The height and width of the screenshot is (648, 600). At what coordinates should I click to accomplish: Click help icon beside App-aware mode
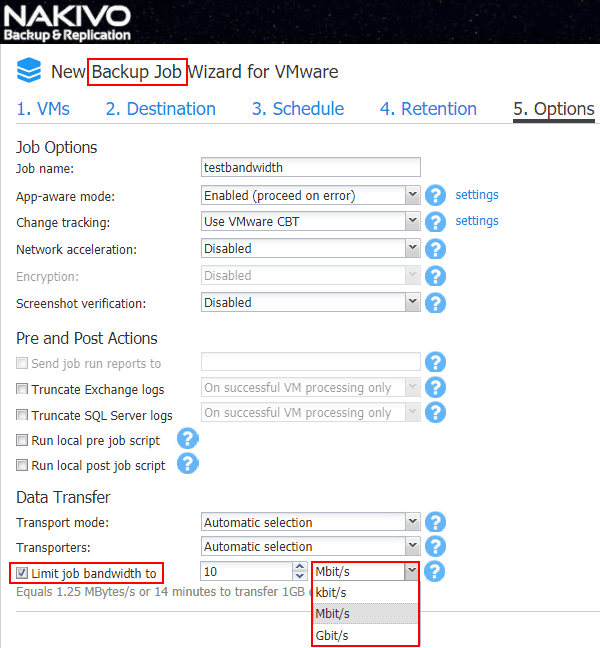[x=435, y=195]
